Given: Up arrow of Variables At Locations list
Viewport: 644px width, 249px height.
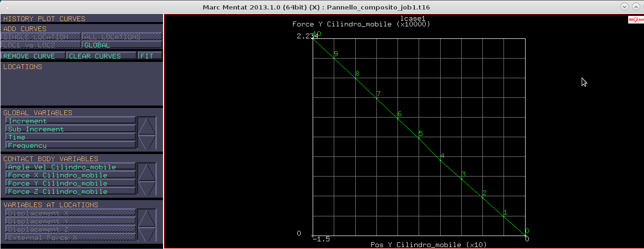Looking at the screenshot, I should [x=147, y=217].
